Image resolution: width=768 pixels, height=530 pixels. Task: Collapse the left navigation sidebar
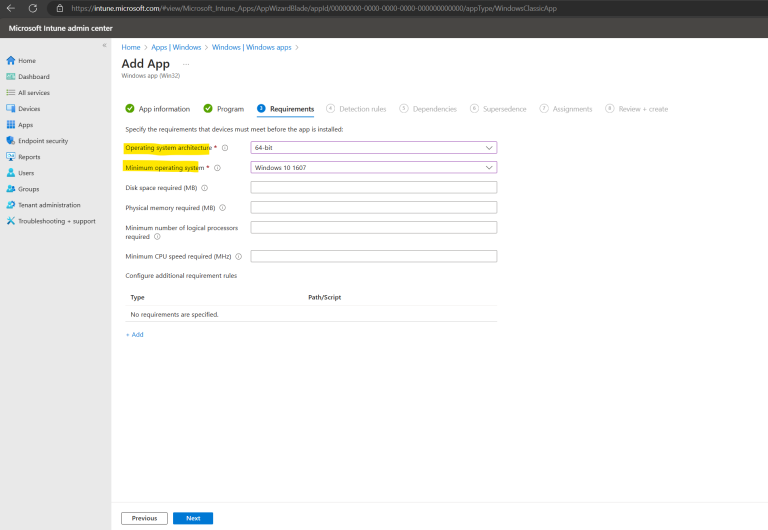click(104, 46)
